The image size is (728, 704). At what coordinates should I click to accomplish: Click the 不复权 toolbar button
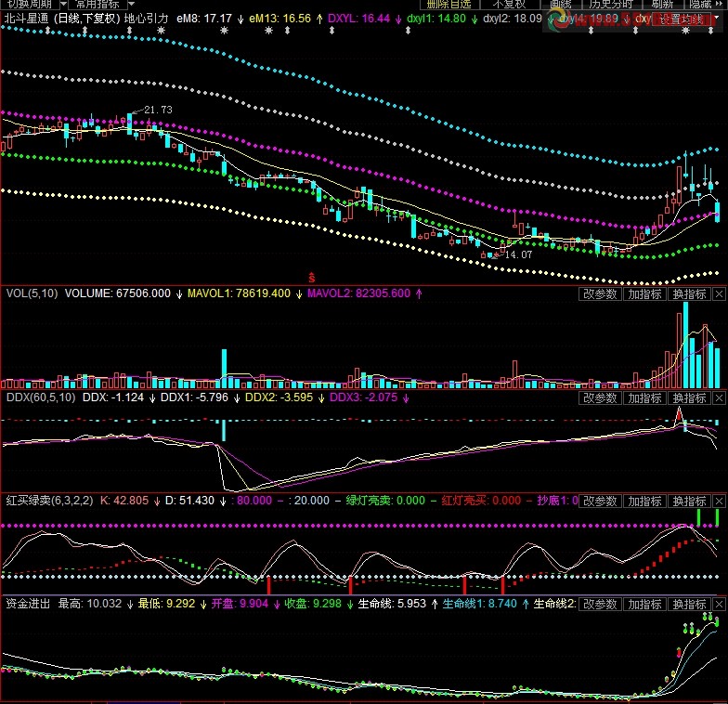(x=509, y=4)
